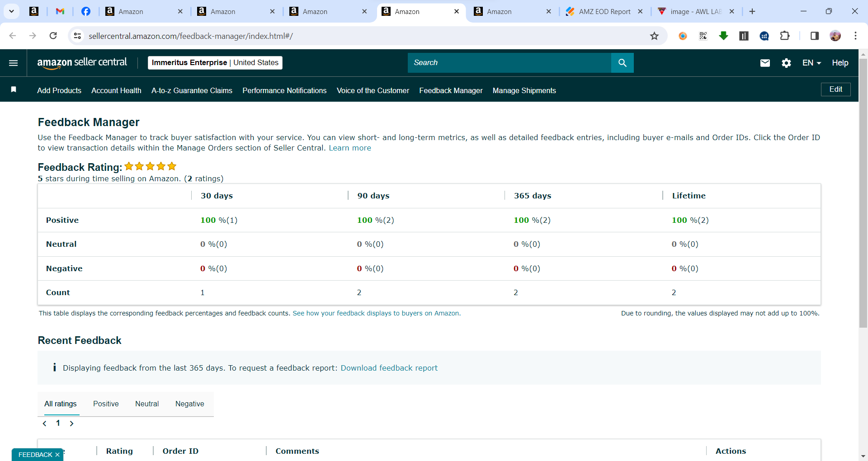Click the blue round extension icon

[764, 36]
